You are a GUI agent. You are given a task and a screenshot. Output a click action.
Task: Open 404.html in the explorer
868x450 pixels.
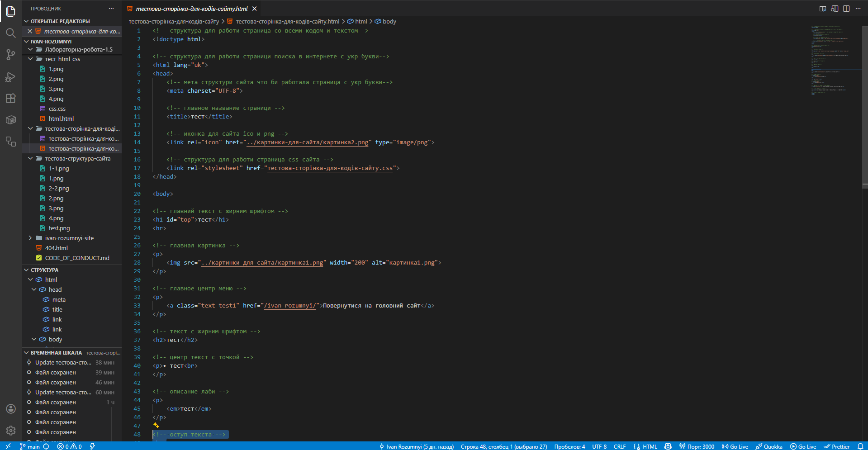point(57,248)
